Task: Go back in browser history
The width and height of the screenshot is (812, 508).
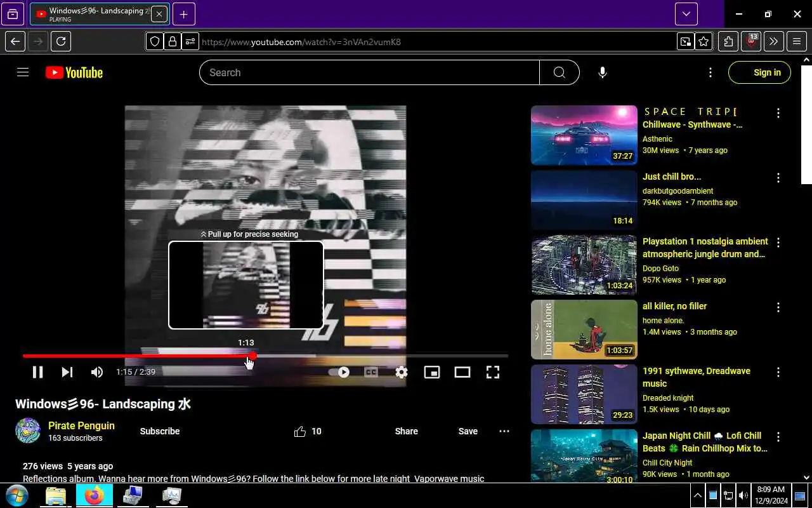Action: tap(15, 42)
